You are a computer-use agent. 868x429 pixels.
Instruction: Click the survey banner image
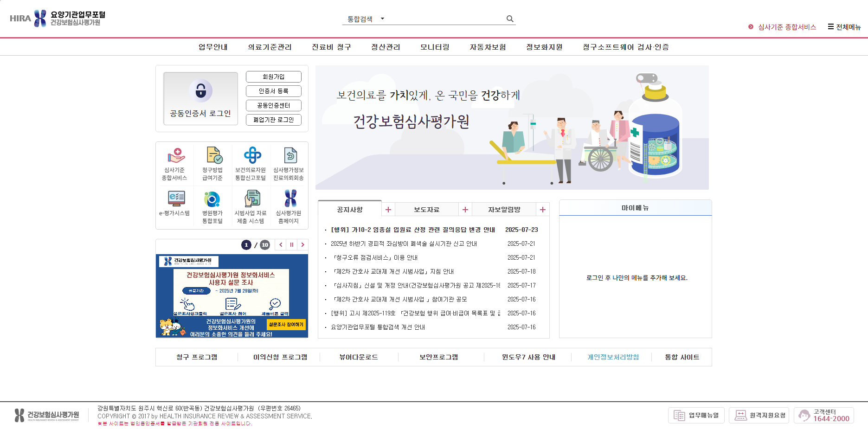click(x=232, y=296)
